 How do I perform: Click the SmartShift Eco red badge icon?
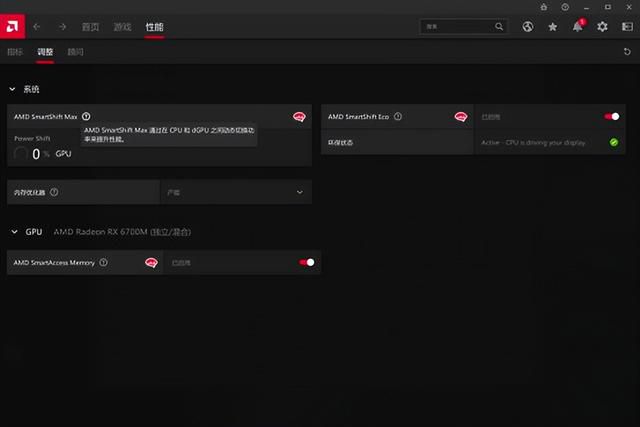(461, 117)
